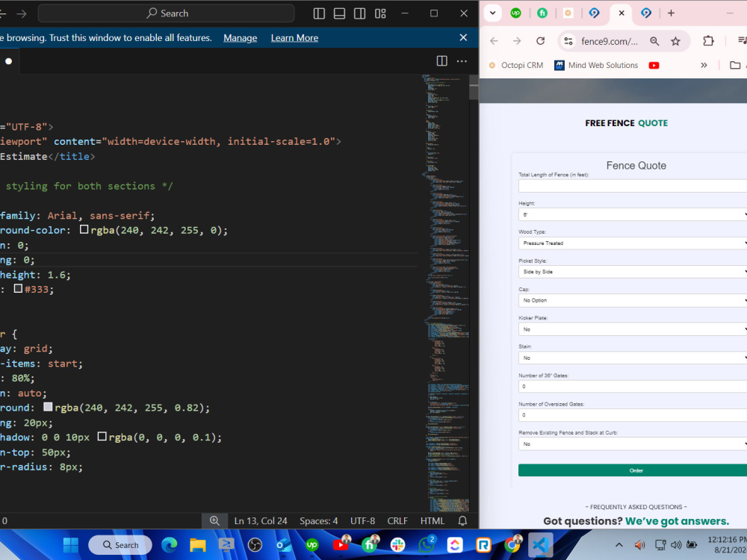Toggle the bottom panel in VS Code

tap(339, 13)
